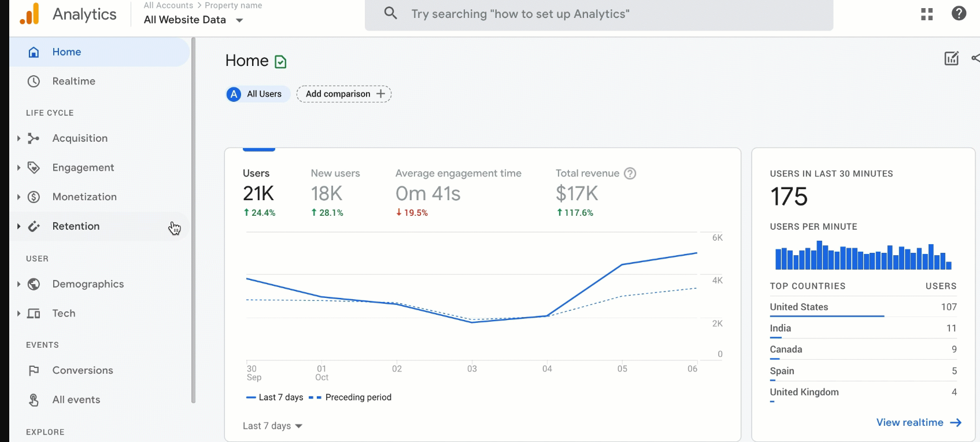Select the Users metric tab
This screenshot has width=980, height=442.
click(259, 192)
